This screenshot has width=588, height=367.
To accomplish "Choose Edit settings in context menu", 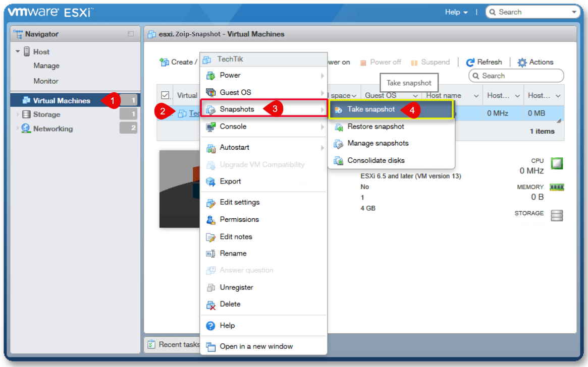I will (x=263, y=202).
